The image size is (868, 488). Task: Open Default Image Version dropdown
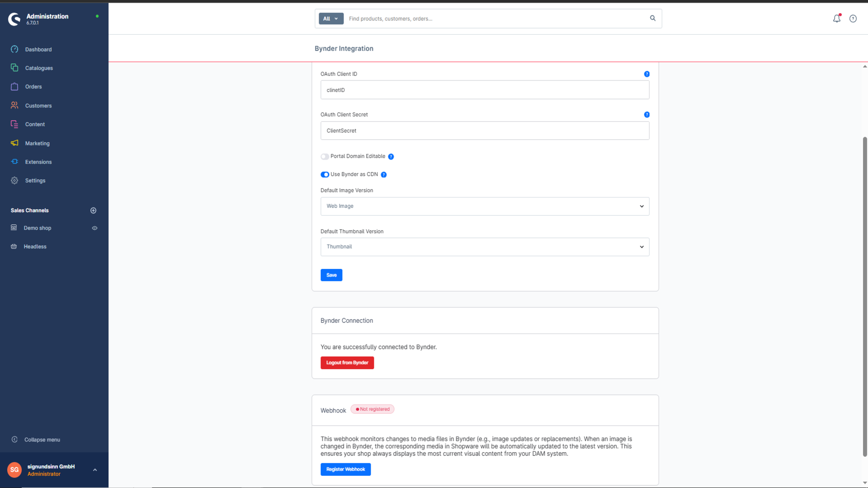point(485,206)
